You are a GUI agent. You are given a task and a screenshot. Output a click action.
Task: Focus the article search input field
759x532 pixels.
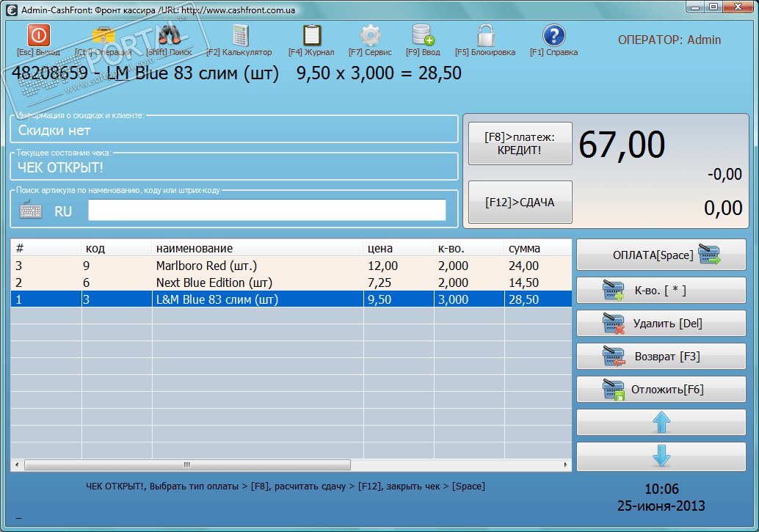click(266, 210)
